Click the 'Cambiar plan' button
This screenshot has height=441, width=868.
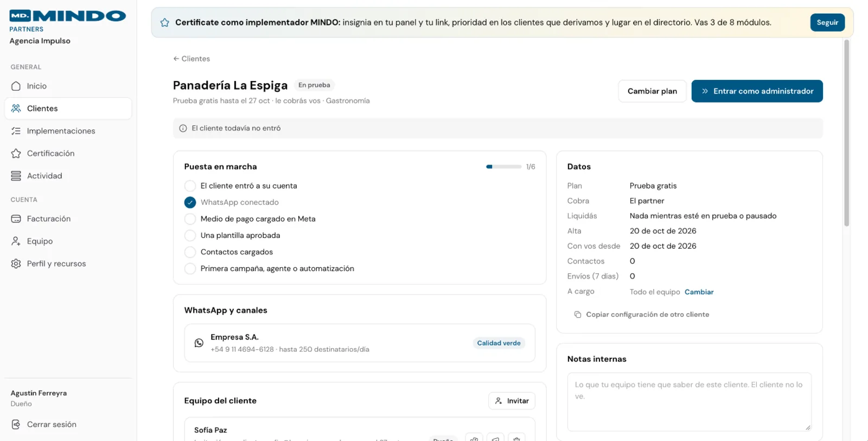tap(652, 91)
